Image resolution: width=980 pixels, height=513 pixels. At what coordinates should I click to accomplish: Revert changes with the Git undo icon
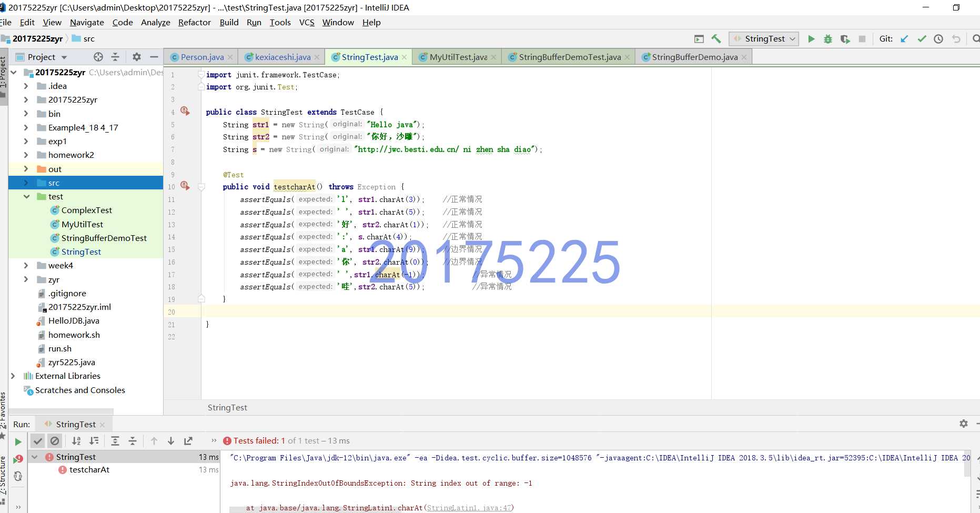point(956,39)
